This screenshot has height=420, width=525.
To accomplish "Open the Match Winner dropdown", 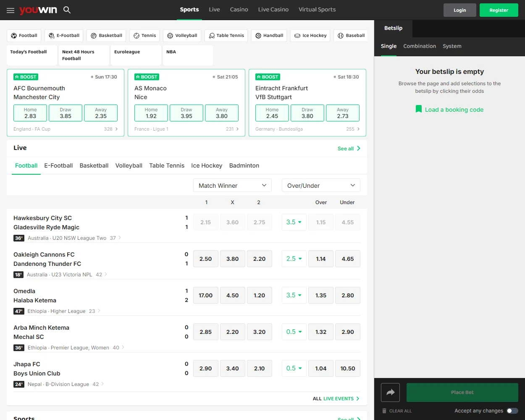I will tap(232, 185).
